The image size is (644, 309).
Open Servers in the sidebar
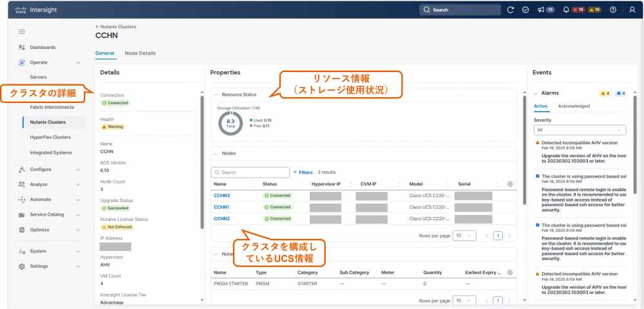(38, 77)
